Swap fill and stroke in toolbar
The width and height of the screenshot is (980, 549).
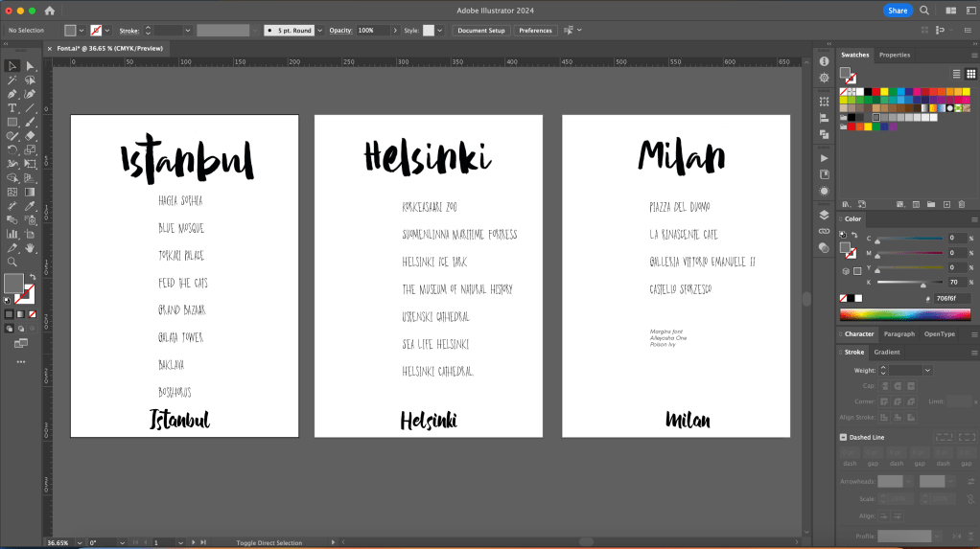tap(33, 277)
